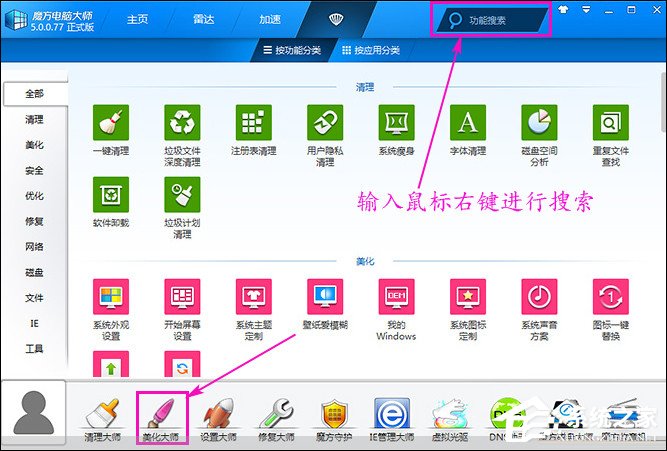
Task: Open 注册表清理 registry cleaner
Action: pos(254,123)
